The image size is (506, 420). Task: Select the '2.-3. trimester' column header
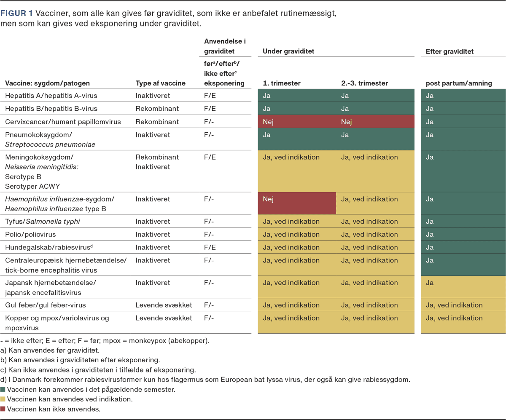[365, 83]
